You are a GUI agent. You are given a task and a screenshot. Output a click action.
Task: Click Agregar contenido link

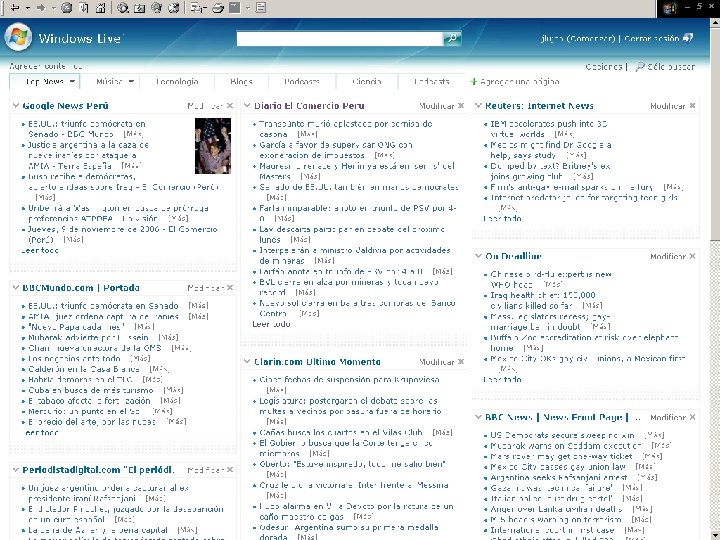point(46,66)
